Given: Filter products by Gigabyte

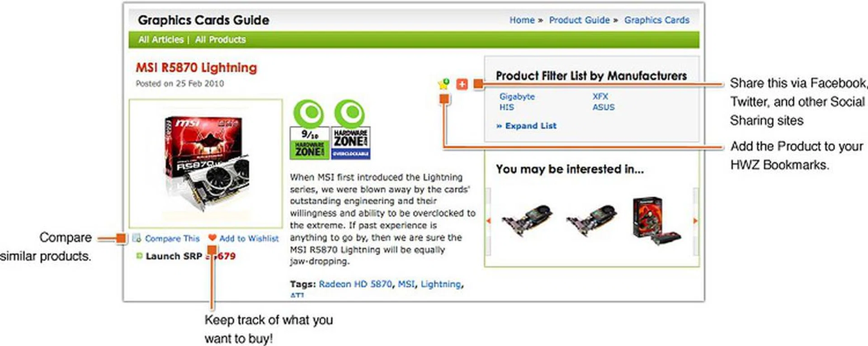Looking at the screenshot, I should [517, 96].
